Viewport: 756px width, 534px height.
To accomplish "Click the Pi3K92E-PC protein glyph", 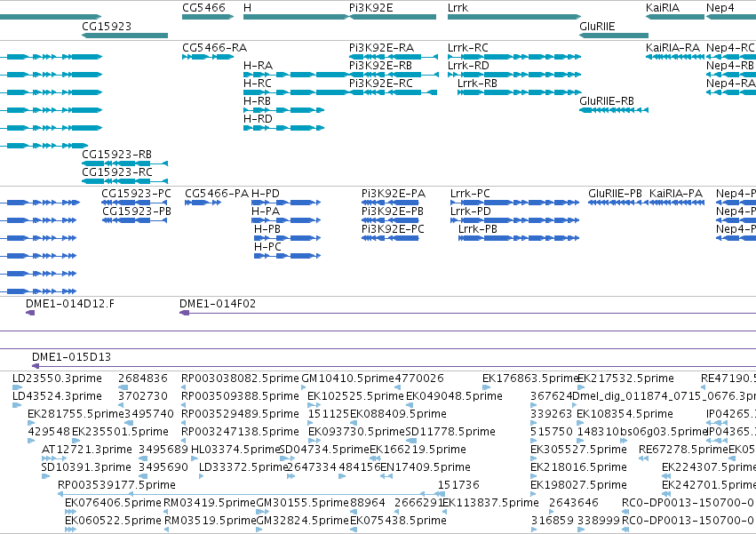I will [x=390, y=238].
